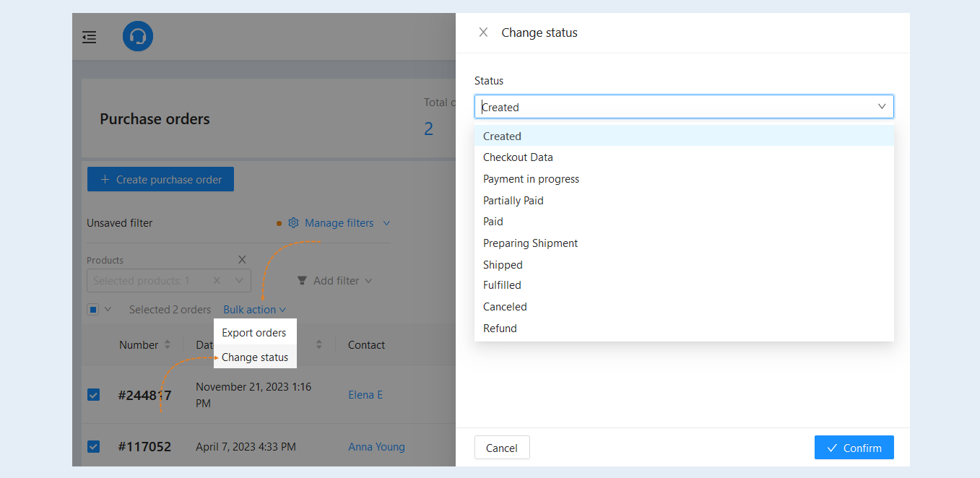
Task: Select Shipped status option
Action: 684,265
